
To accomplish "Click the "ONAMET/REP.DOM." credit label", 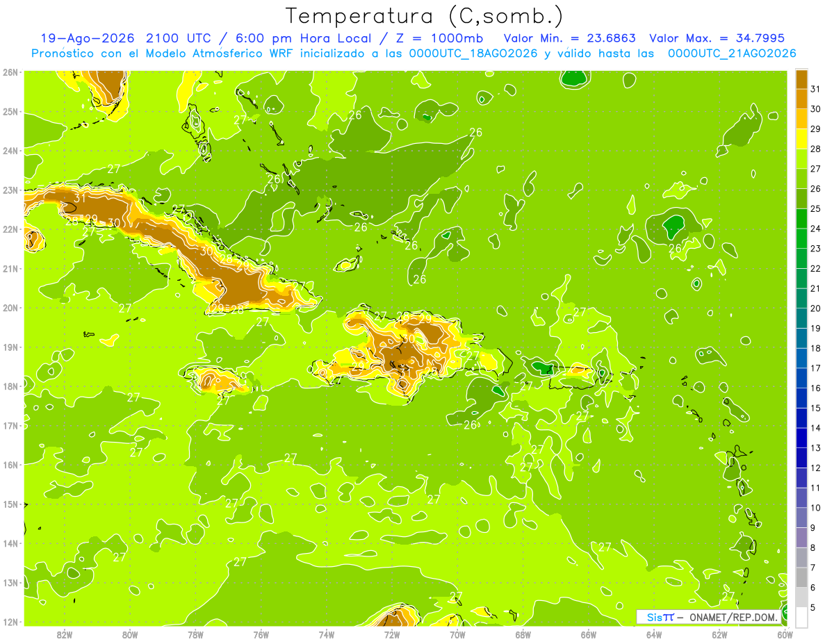I will tap(734, 617).
